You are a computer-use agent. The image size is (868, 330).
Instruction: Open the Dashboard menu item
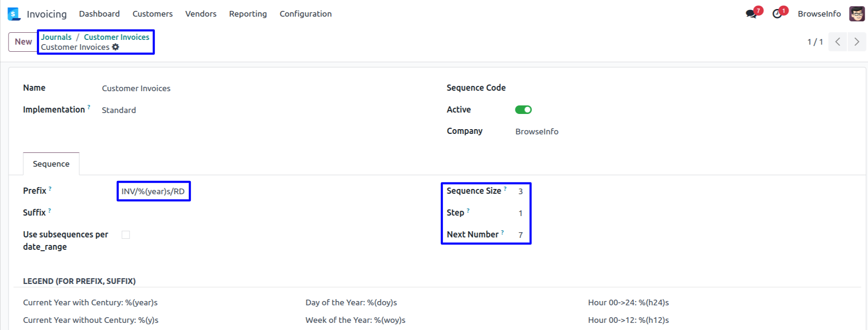point(99,14)
